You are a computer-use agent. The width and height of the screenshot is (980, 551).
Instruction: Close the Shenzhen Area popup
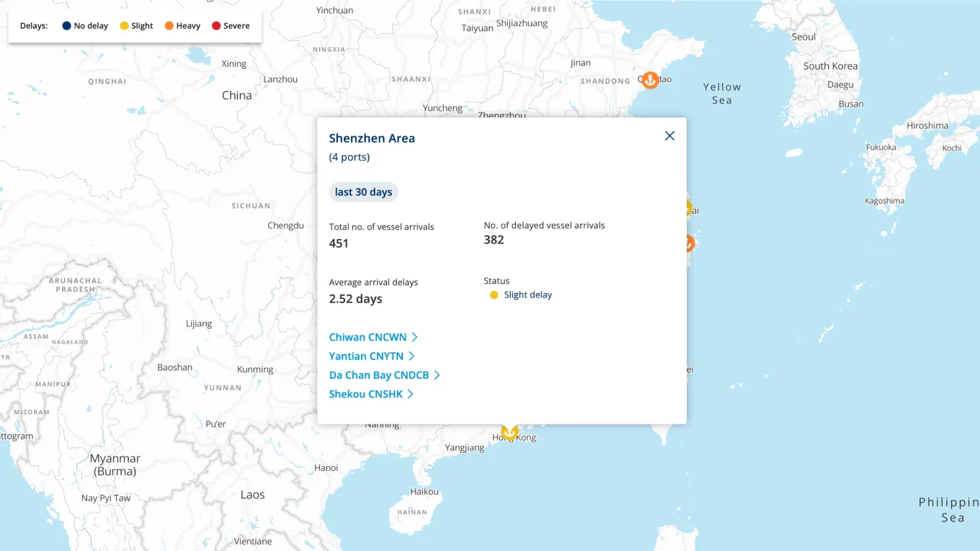tap(669, 135)
